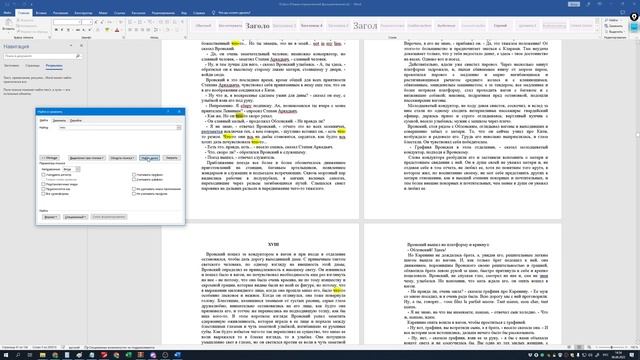This screenshot has width=640, height=360.
Task: Open the font size combo box
Action: 87,22
